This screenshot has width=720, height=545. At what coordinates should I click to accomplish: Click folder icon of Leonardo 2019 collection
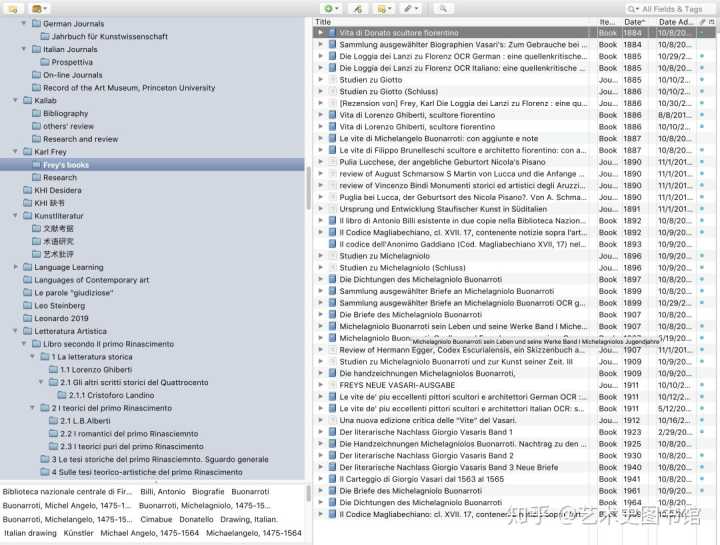pyautogui.click(x=28, y=318)
